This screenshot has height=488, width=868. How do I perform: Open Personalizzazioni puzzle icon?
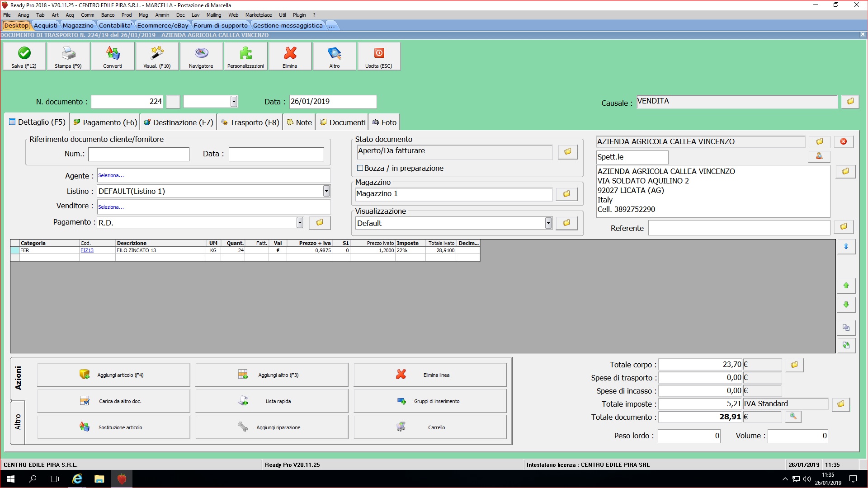(245, 53)
